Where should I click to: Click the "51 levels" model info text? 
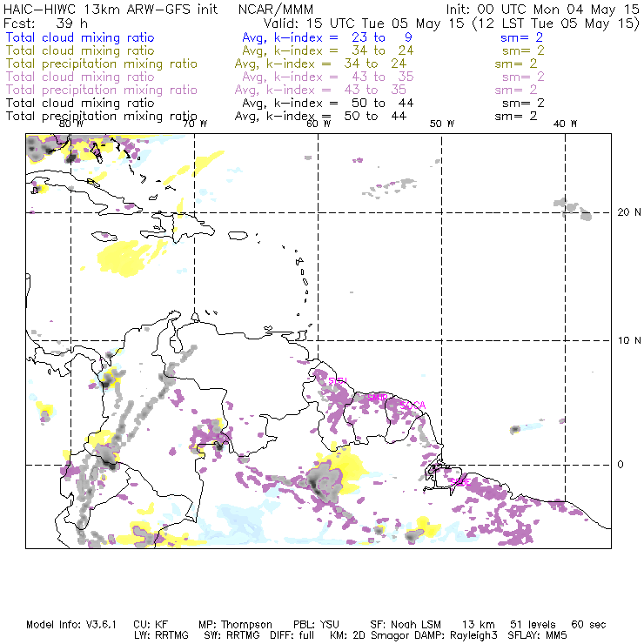[533, 625]
